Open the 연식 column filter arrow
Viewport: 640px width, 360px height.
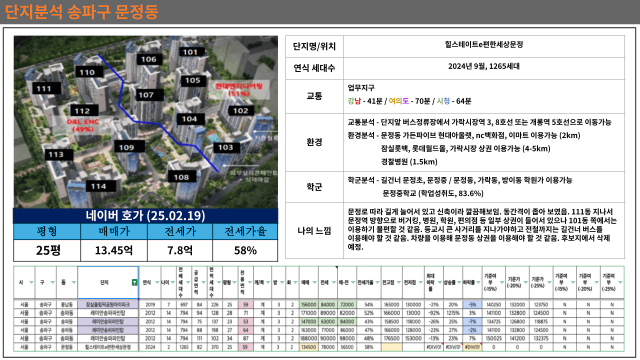click(157, 282)
